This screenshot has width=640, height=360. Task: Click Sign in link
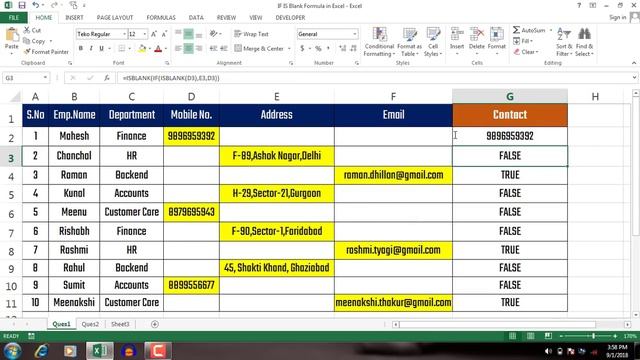[x=618, y=17]
